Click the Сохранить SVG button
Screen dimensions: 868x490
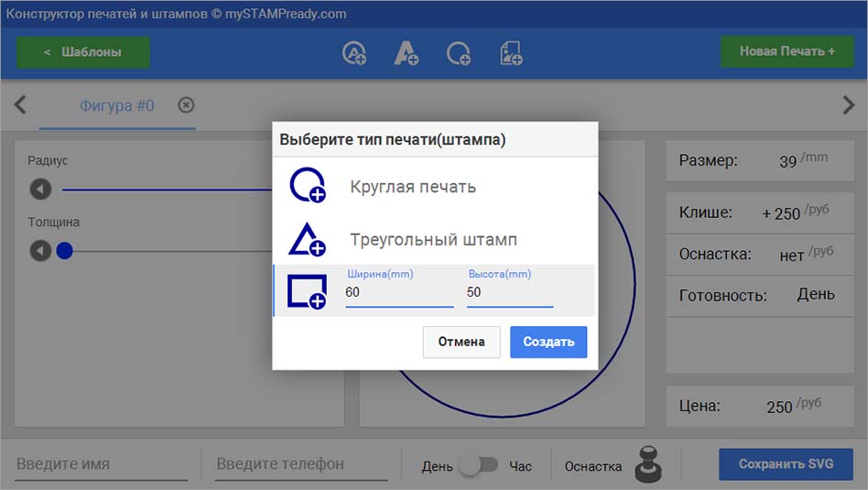click(787, 464)
